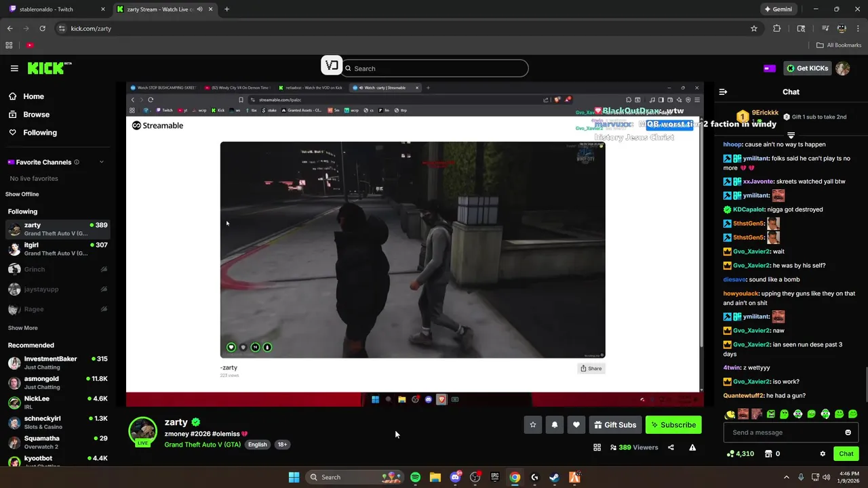Screen dimensions: 868x488
Task: Open zarty channel in the Following list
Action: point(58,229)
